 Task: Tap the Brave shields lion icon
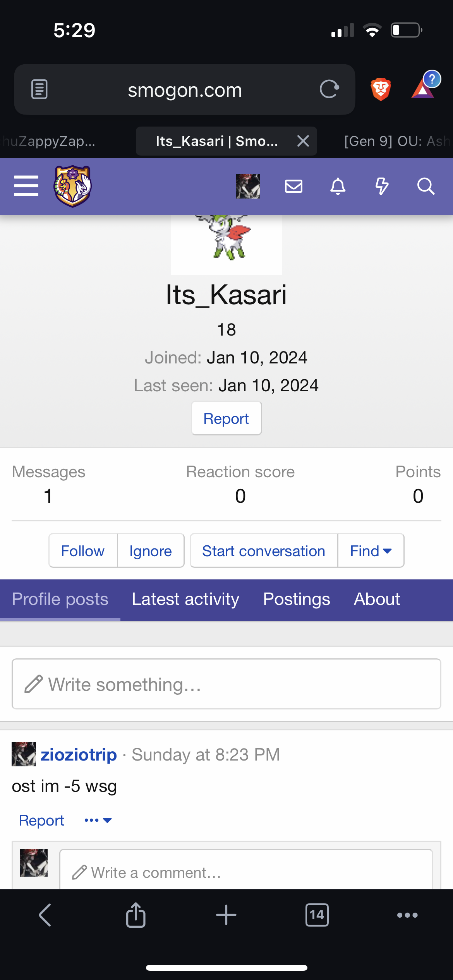coord(381,89)
